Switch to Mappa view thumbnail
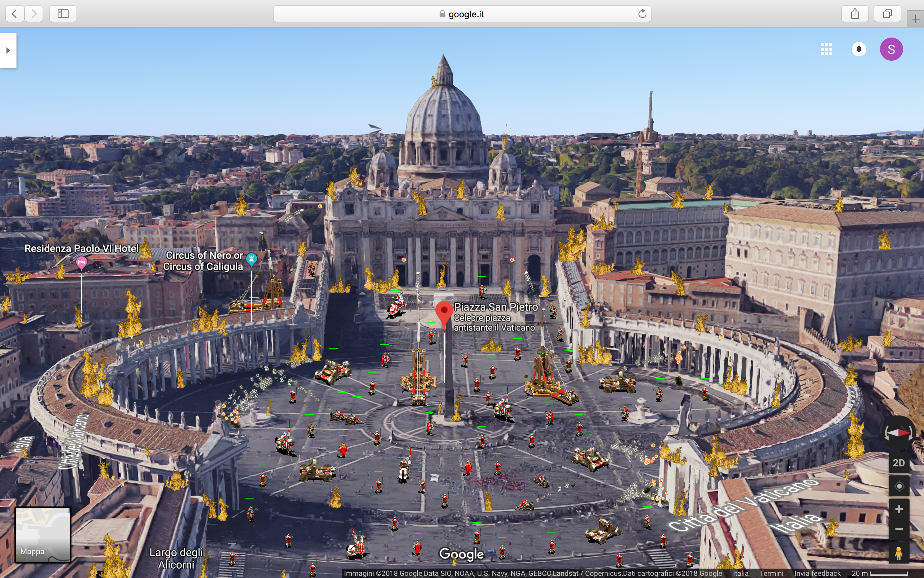Image resolution: width=924 pixels, height=578 pixels. click(x=43, y=535)
